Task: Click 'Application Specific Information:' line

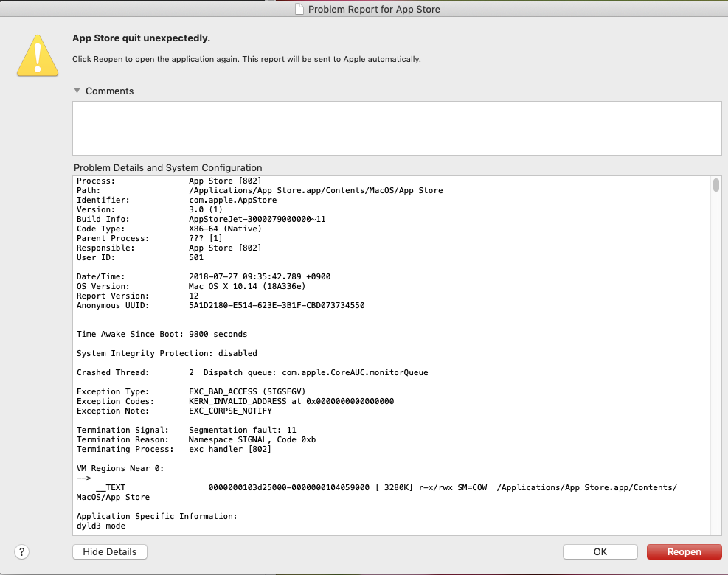Action: pos(157,516)
